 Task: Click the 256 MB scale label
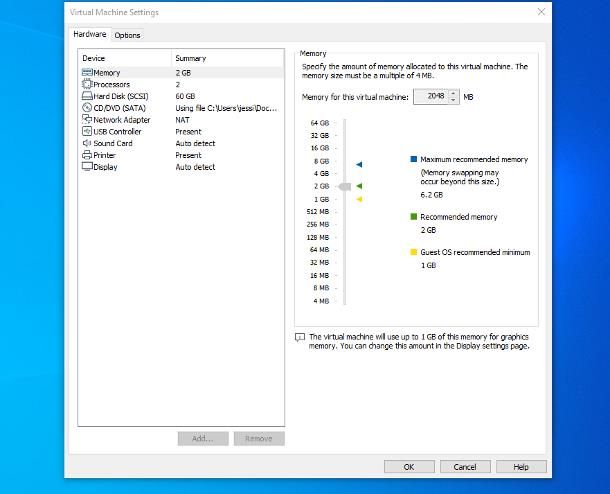[318, 224]
